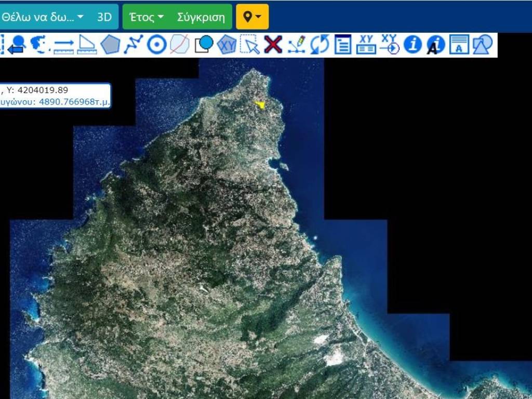Select the measure distance ruler tool

64,45
